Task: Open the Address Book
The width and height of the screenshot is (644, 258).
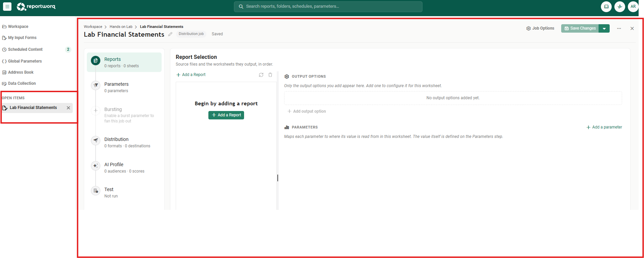Action: coord(18,72)
